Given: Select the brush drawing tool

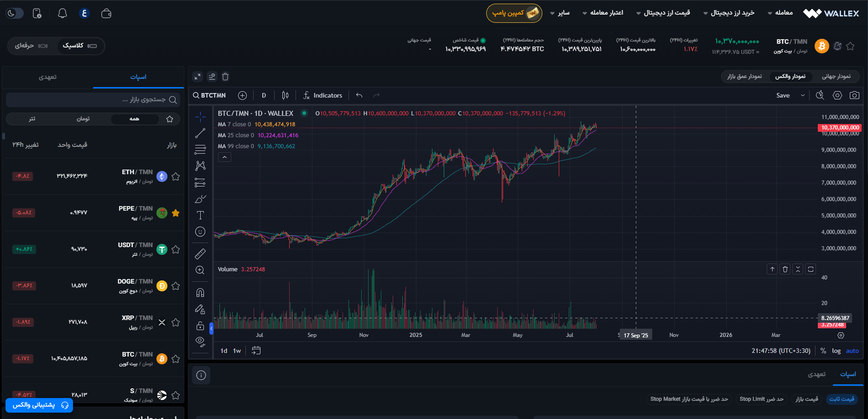Looking at the screenshot, I should click(x=200, y=199).
